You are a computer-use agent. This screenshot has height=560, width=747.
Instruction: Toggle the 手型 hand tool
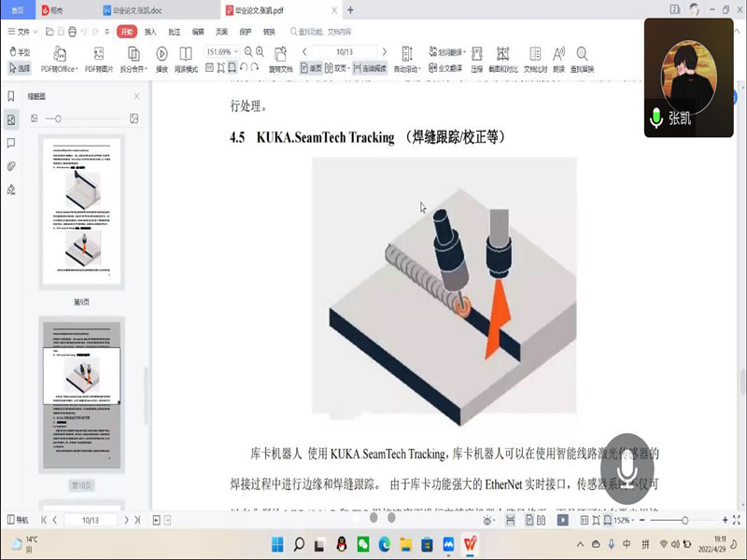coord(20,52)
